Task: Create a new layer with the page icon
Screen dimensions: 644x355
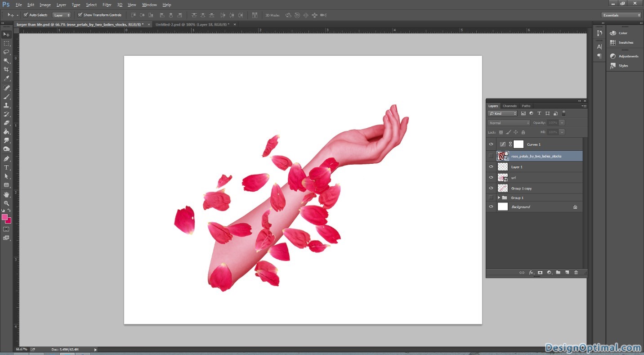Action: click(567, 272)
